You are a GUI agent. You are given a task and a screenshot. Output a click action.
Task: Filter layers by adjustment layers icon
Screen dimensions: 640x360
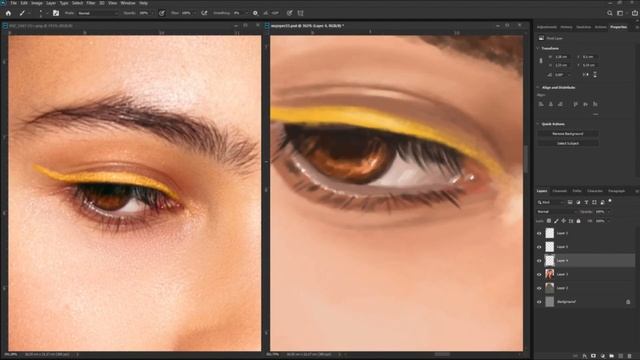pos(578,202)
